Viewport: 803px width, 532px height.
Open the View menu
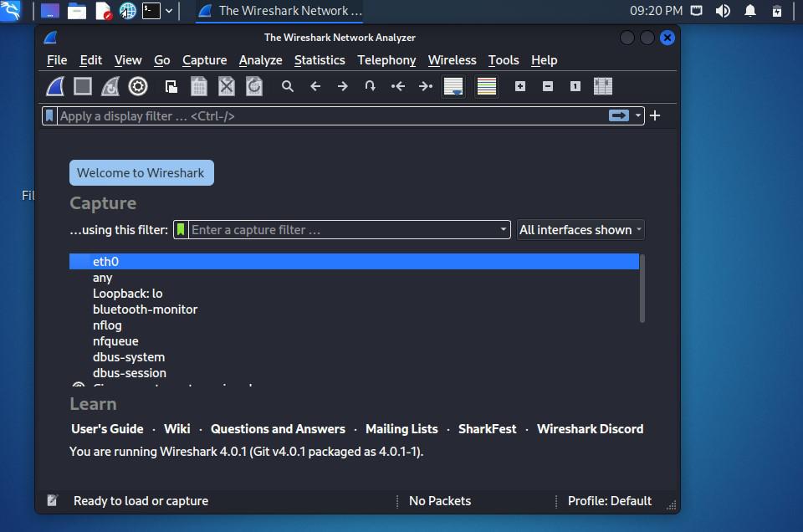pyautogui.click(x=127, y=60)
